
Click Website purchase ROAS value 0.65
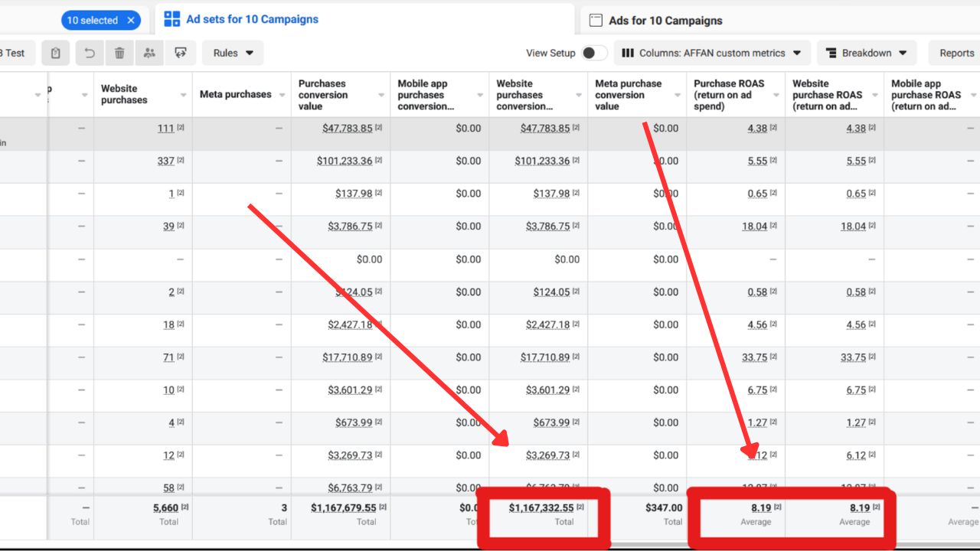click(x=857, y=194)
